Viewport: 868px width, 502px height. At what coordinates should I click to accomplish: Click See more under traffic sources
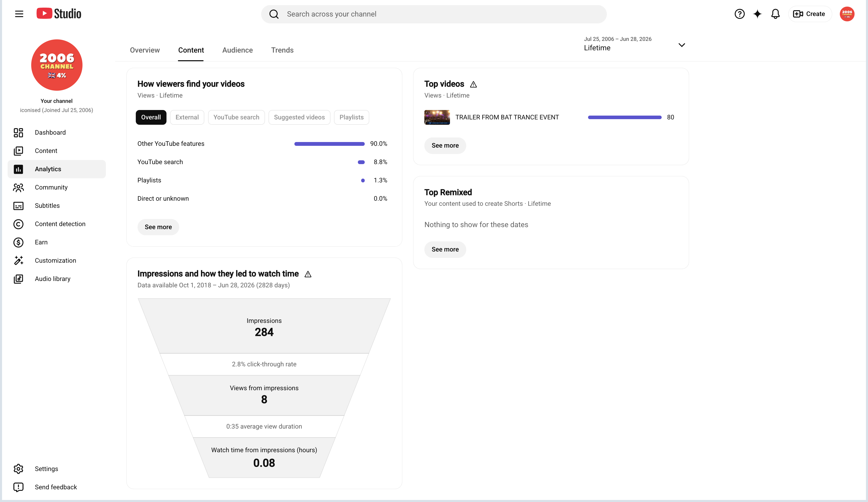click(158, 227)
